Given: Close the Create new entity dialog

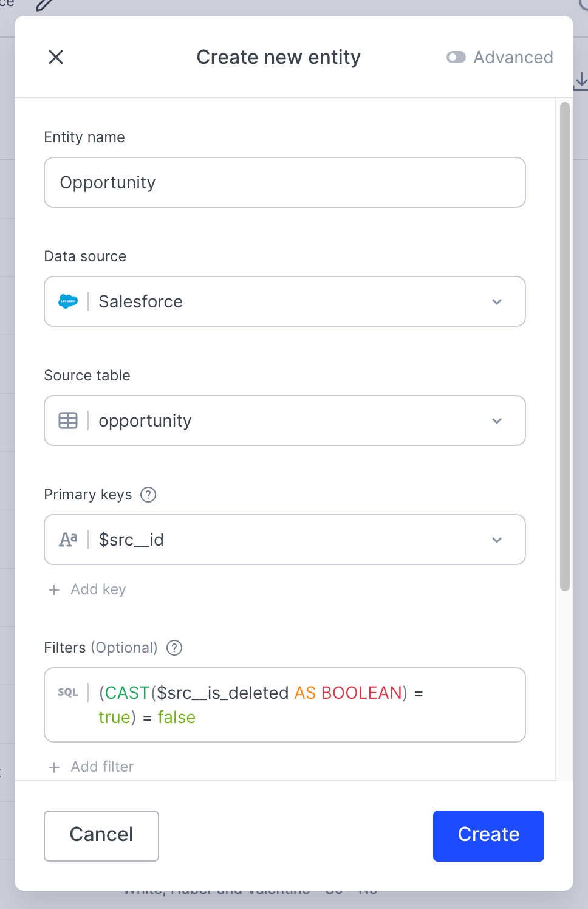Looking at the screenshot, I should [56, 57].
